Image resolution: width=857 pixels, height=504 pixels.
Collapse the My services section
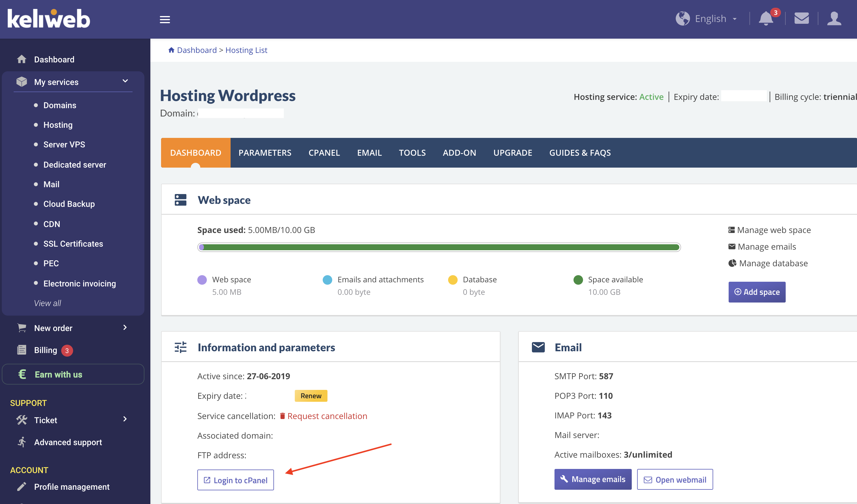[x=125, y=81]
